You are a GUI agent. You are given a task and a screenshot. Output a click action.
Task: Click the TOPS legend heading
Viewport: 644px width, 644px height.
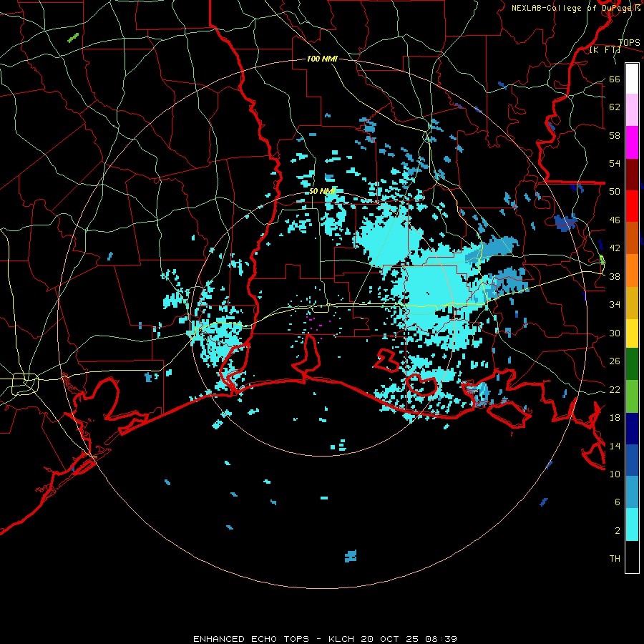coord(629,42)
